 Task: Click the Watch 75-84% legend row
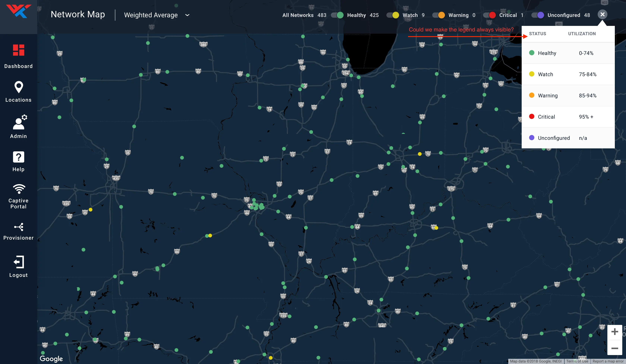click(x=568, y=74)
